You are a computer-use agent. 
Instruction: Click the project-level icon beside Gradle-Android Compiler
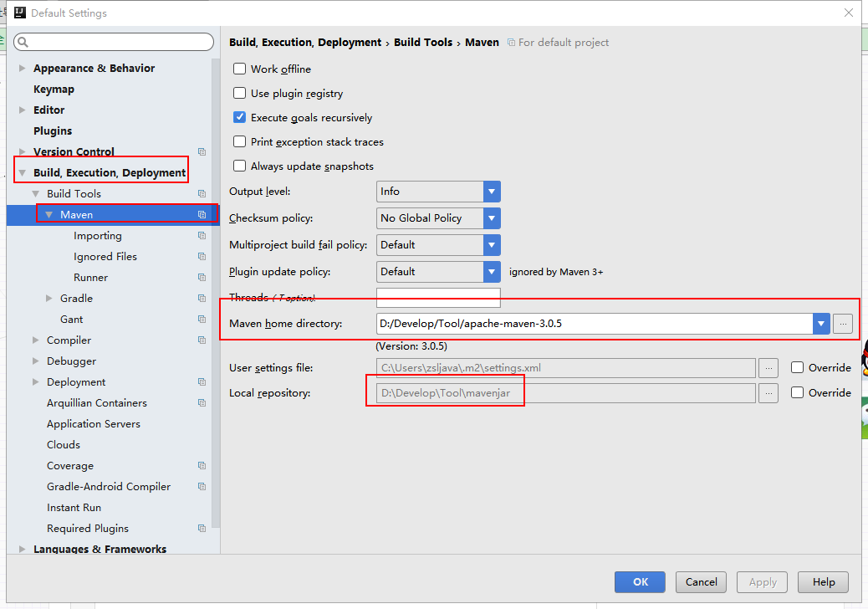pyautogui.click(x=202, y=487)
